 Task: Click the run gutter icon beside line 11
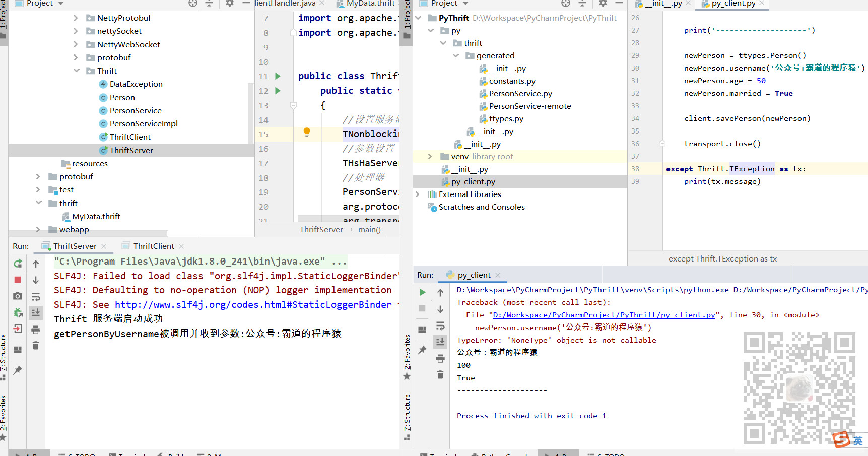tap(278, 76)
